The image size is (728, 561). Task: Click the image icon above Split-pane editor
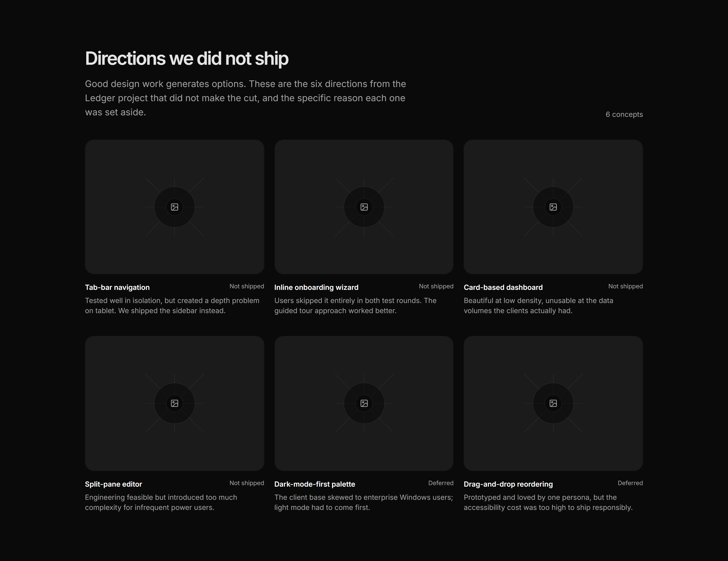click(x=174, y=403)
